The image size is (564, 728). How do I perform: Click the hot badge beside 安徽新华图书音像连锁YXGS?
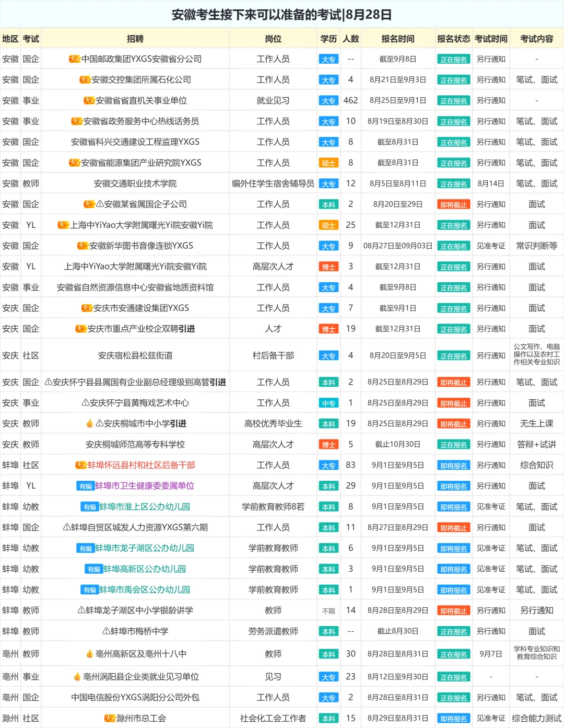tap(83, 246)
